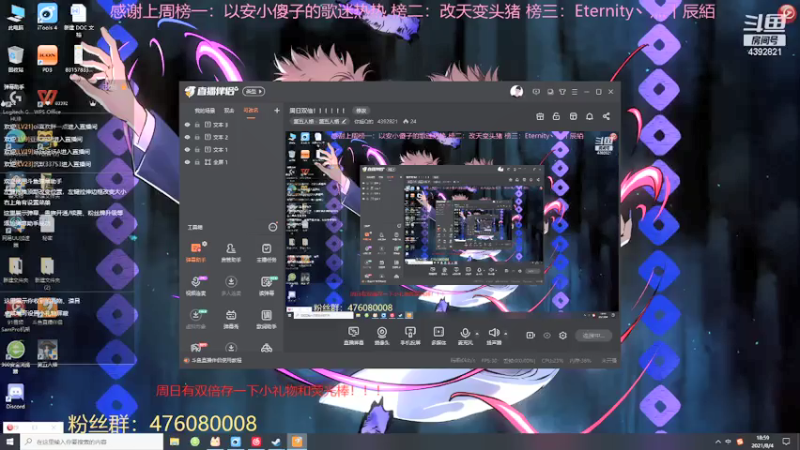Hide the 文本 2 source layer

(x=187, y=137)
